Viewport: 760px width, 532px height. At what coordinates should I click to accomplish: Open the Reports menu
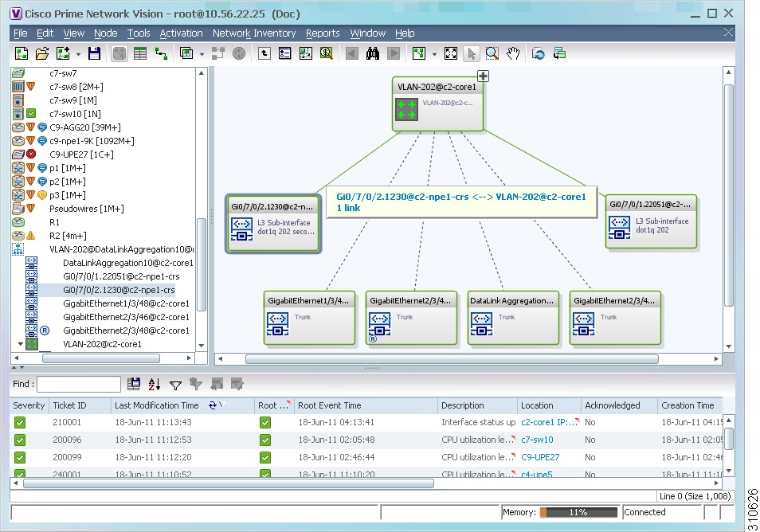[x=323, y=33]
